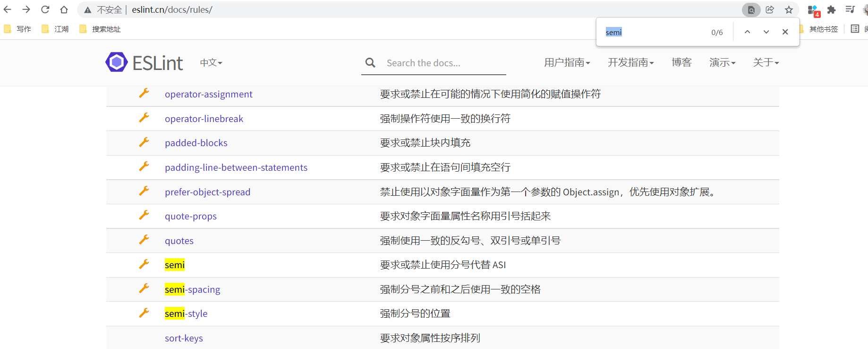
Task: Open the padding-line-between-statements rule
Action: click(x=236, y=167)
